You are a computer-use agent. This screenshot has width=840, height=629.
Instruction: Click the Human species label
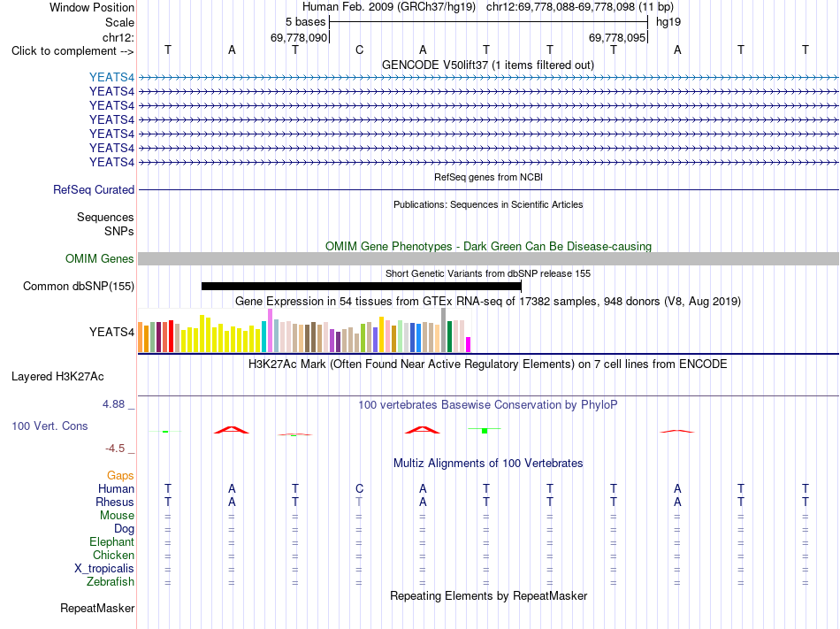click(116, 488)
